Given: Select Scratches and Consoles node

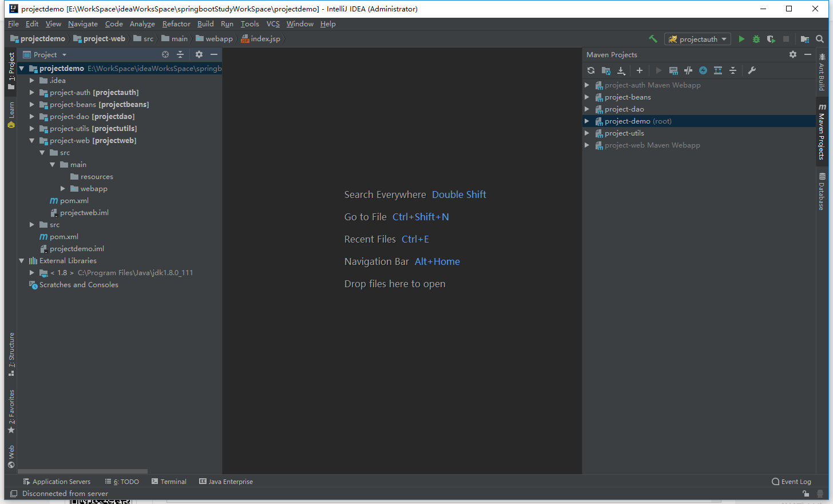Looking at the screenshot, I should [x=79, y=285].
